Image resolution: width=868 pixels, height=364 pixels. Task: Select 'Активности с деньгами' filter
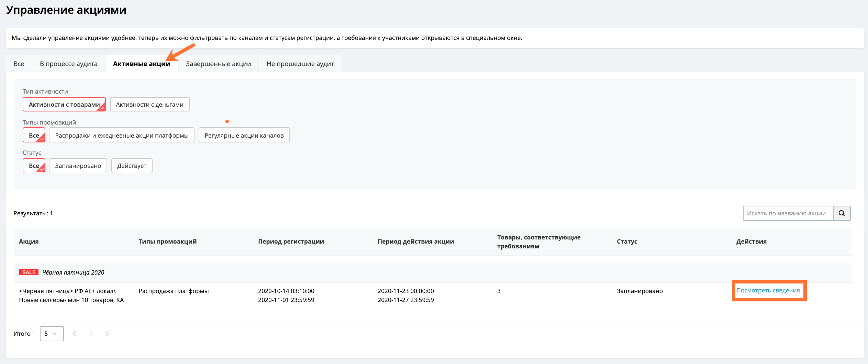pyautogui.click(x=149, y=104)
